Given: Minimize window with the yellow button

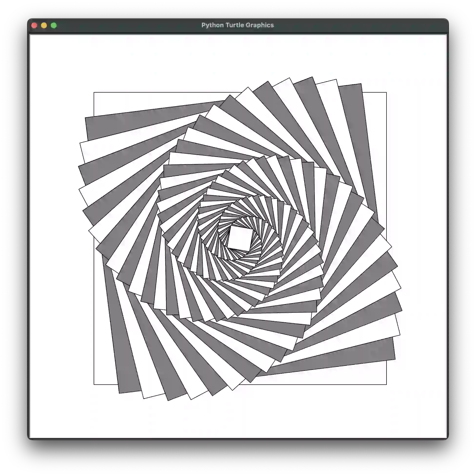Looking at the screenshot, I should click(x=44, y=25).
